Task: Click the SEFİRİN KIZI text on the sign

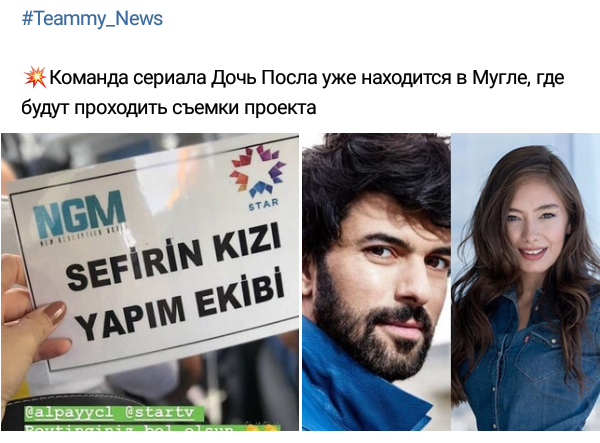Action: [x=174, y=256]
